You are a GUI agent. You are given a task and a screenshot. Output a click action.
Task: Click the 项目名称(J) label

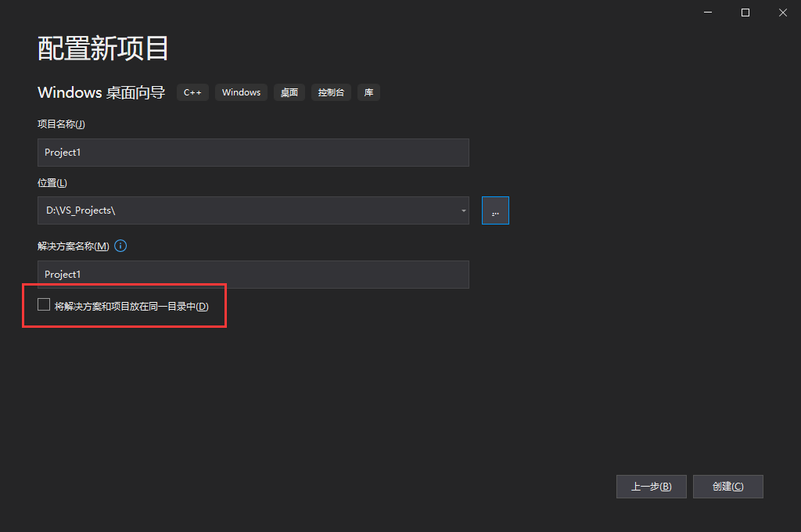(61, 124)
